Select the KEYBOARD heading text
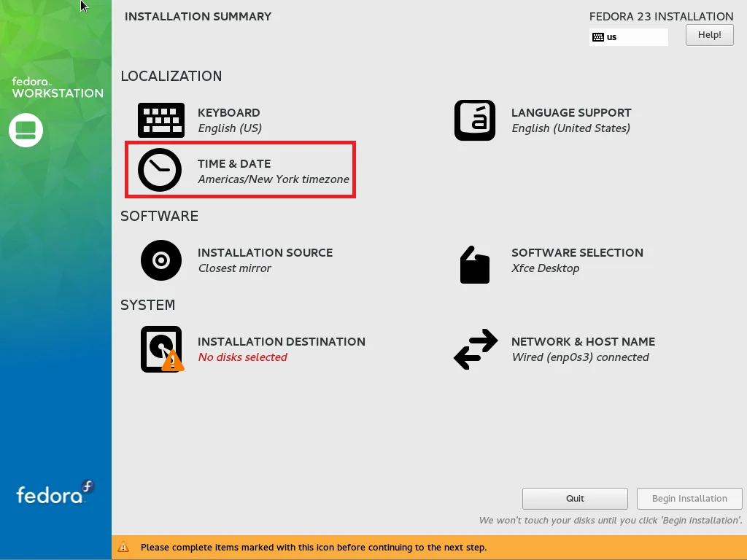The height and width of the screenshot is (560, 747). (228, 113)
